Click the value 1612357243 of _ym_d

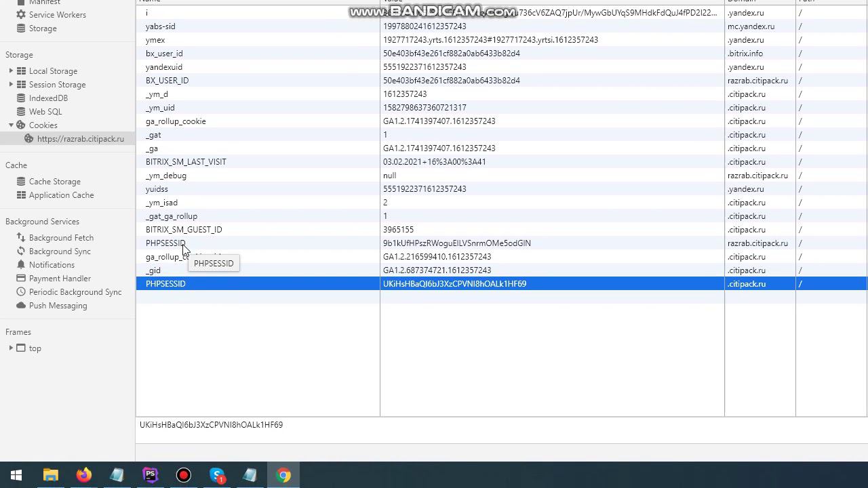tap(405, 94)
